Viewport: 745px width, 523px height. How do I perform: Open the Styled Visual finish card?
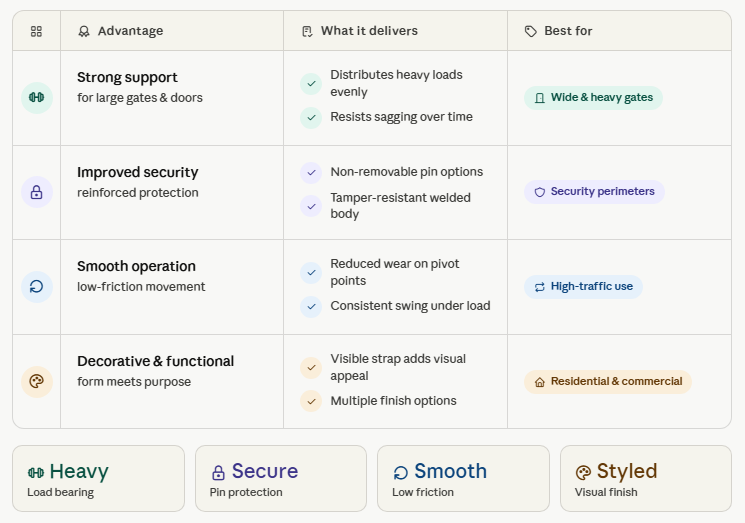(646, 478)
